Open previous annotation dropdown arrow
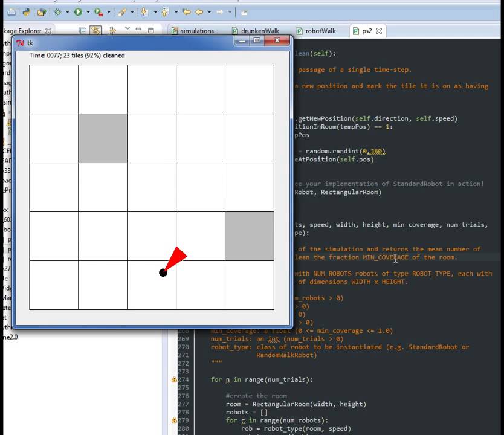504x435 pixels. (176, 12)
